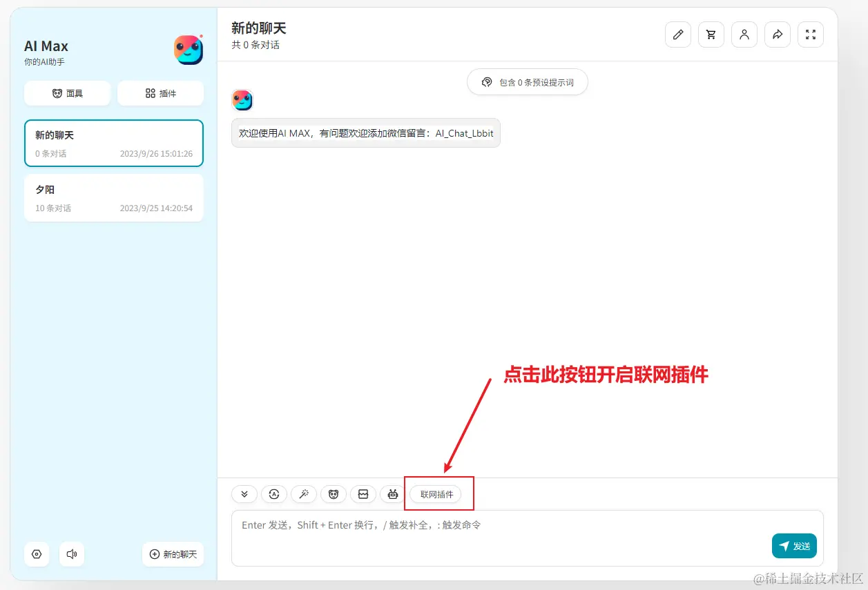Click the share chat icon
The height and width of the screenshot is (590, 868).
777,35
